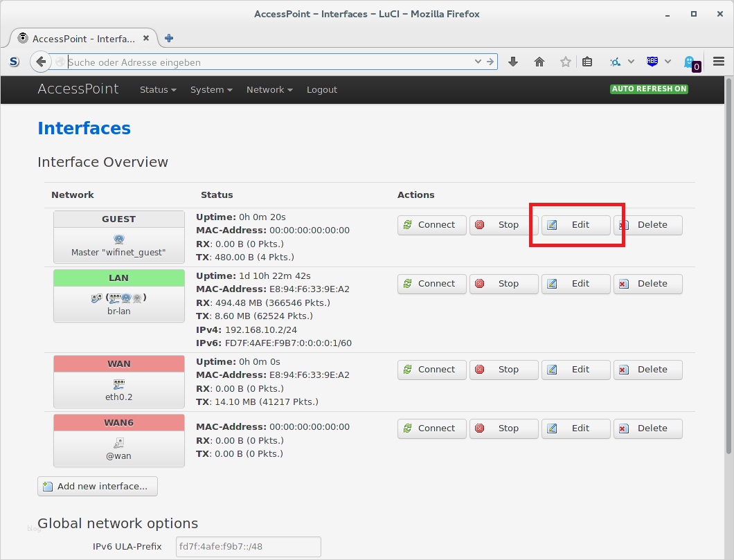Click Logout in the navigation bar
Screen dimensions: 734x560
click(x=321, y=89)
